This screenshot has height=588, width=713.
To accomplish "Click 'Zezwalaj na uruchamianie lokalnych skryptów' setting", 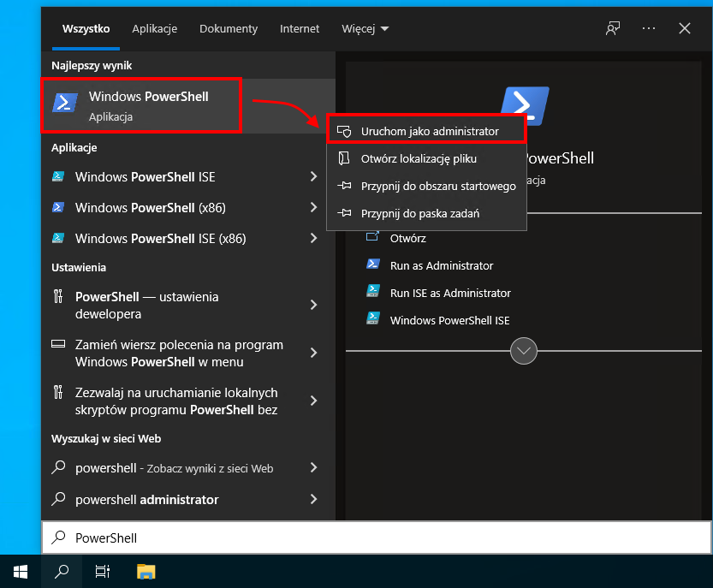I will (x=176, y=401).
